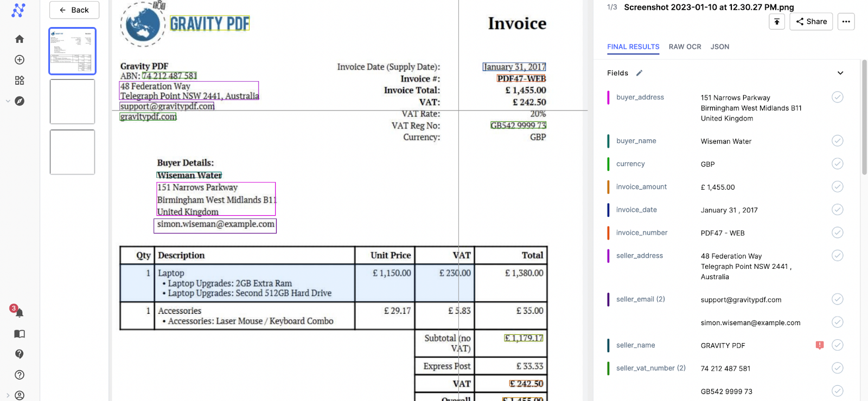Click the plus-circle new item icon
Screen dimensions: 868x401
point(20,60)
